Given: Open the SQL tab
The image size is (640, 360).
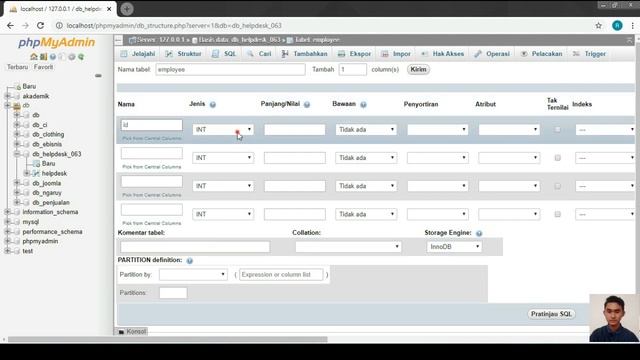Looking at the screenshot, I should coord(224,54).
